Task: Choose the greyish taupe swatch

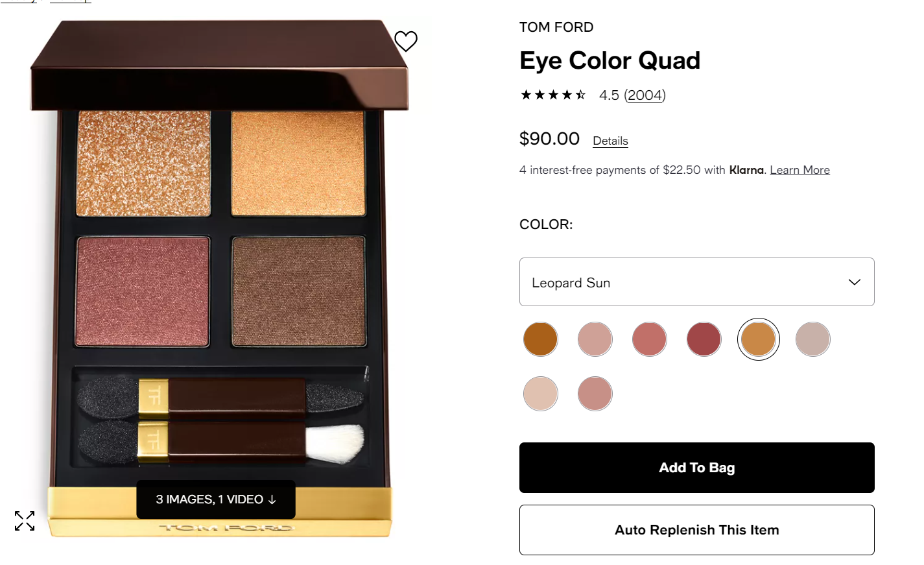Action: [x=813, y=339]
